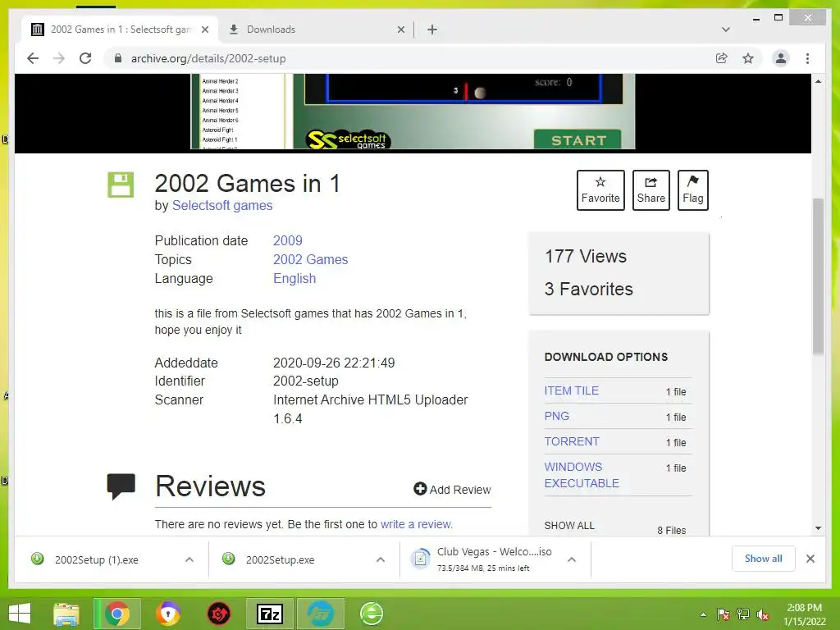Open the write a review link

416,524
